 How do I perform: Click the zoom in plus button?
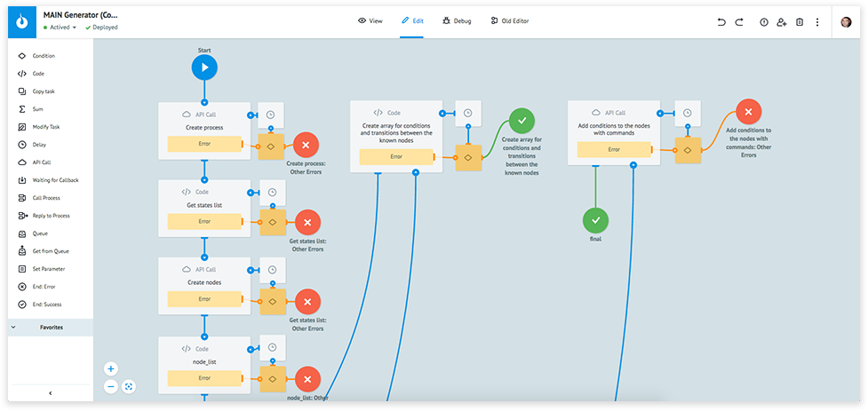[111, 368]
